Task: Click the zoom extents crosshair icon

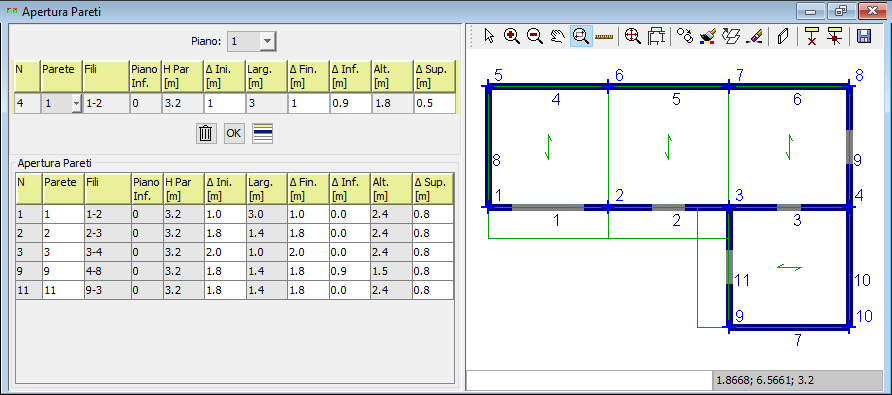Action: [632, 36]
